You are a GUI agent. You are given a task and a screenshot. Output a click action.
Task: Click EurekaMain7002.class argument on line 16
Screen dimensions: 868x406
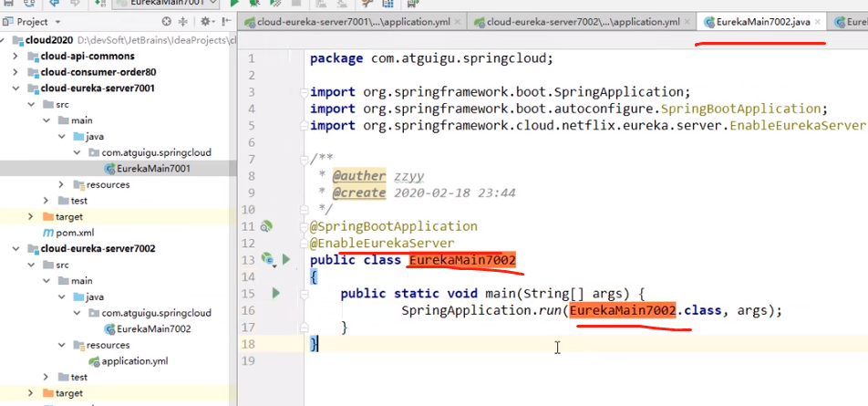tap(646, 311)
